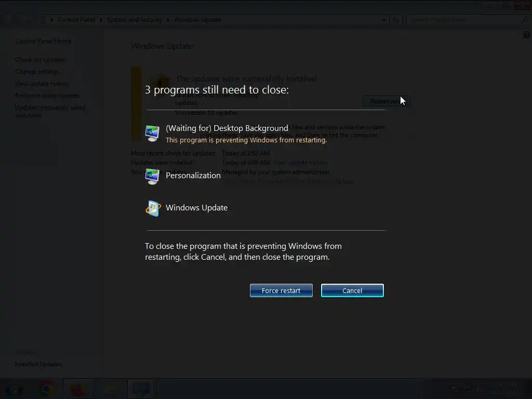Click the dimmed Firefox icon on the taskbar

[78, 389]
